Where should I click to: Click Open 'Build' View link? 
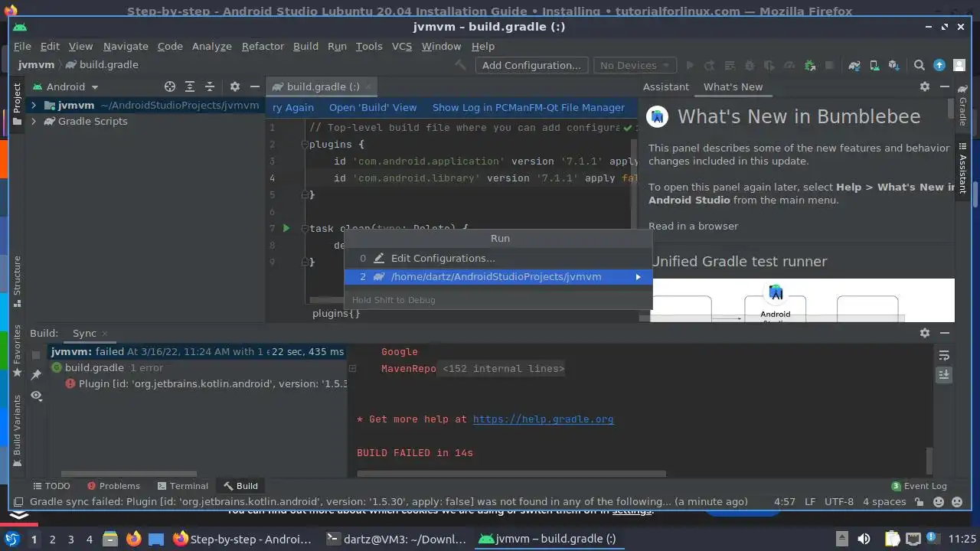click(x=373, y=108)
